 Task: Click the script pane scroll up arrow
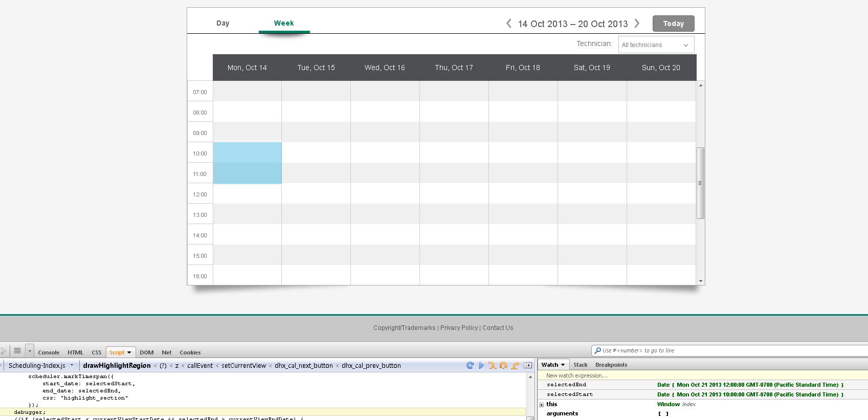tap(530, 377)
